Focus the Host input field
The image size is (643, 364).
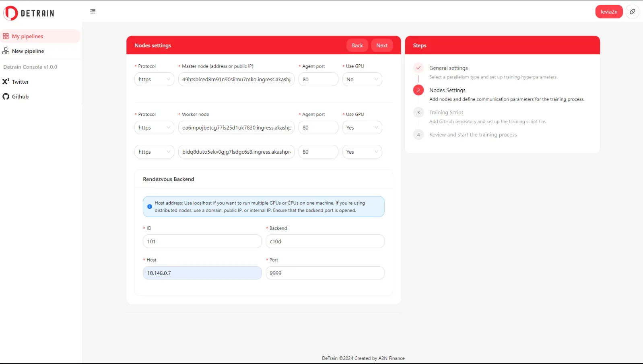pos(202,273)
